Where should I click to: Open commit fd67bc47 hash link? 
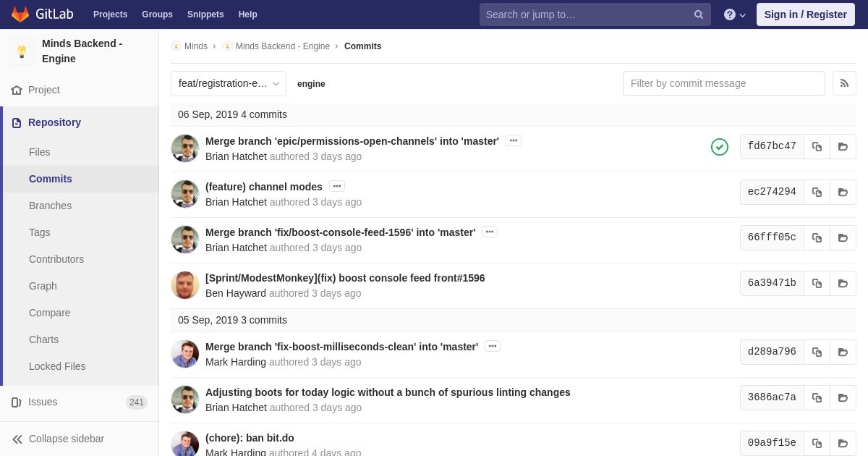click(772, 146)
